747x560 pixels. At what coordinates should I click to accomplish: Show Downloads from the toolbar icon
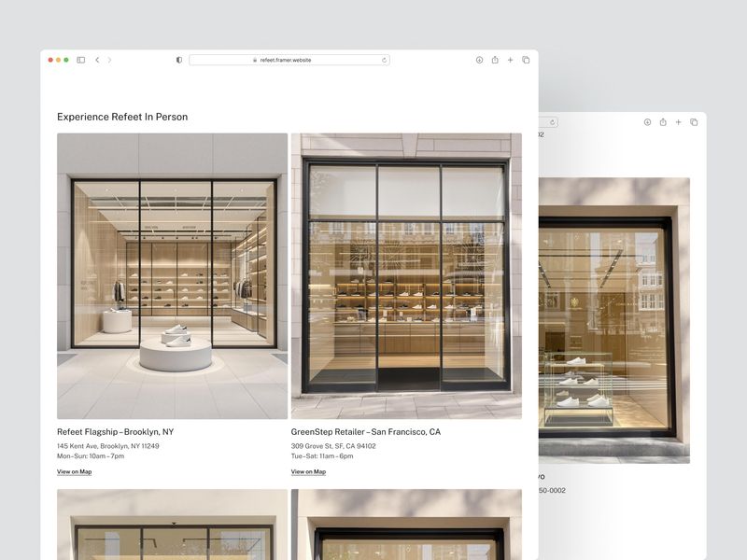point(478,59)
